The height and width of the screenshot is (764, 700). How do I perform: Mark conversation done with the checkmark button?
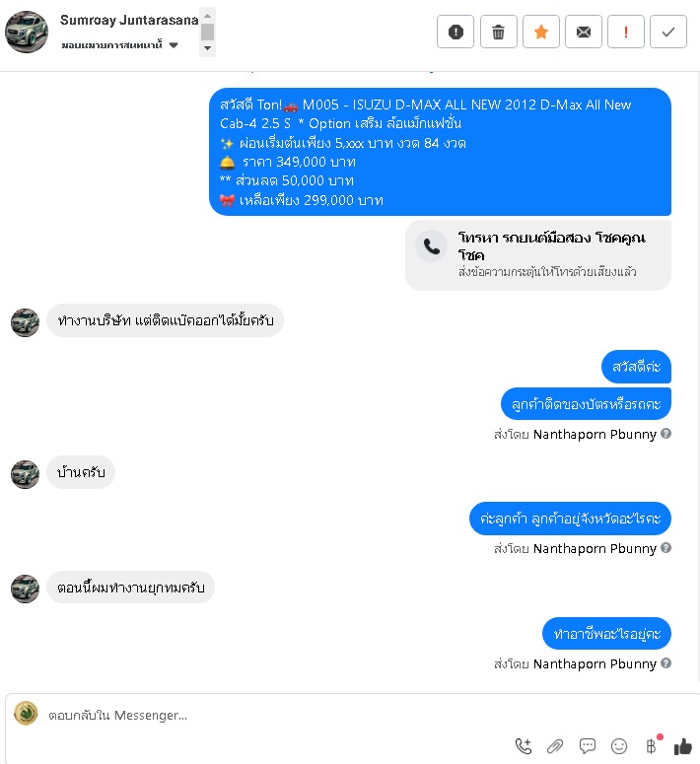point(668,33)
